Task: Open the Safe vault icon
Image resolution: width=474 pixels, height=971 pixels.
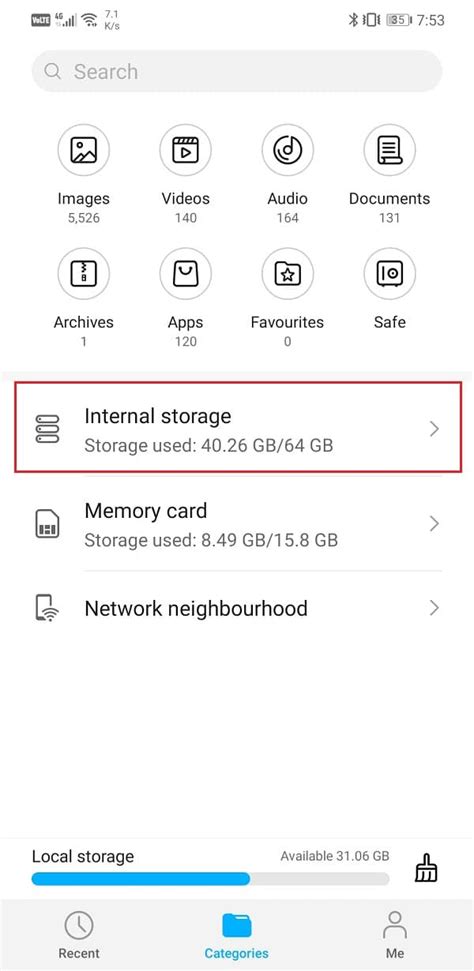Action: 389,273
